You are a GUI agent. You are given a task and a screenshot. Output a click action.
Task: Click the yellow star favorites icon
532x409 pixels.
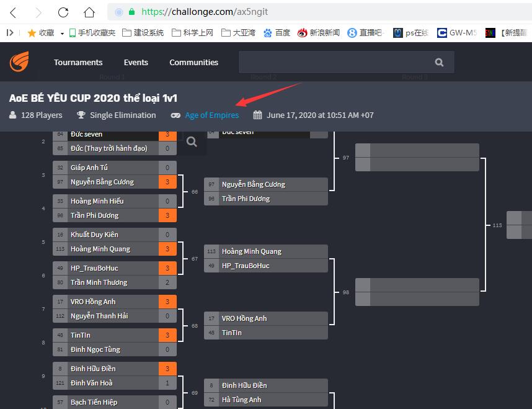tap(32, 33)
